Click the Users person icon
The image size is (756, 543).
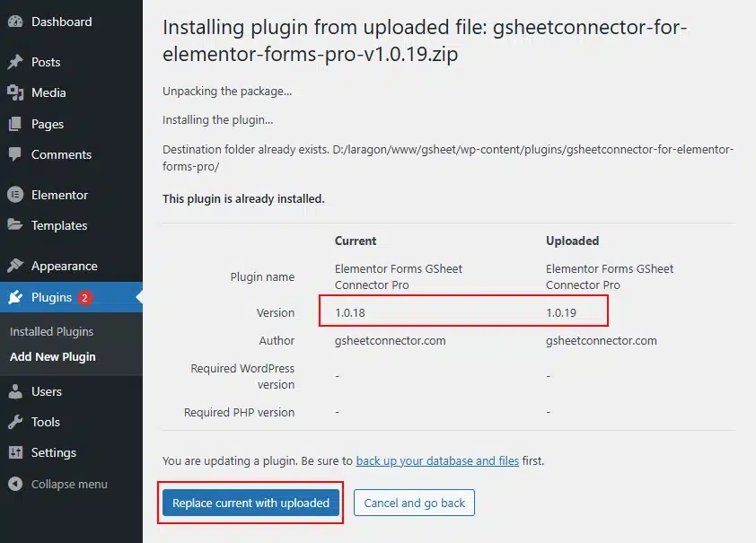pyautogui.click(x=15, y=391)
